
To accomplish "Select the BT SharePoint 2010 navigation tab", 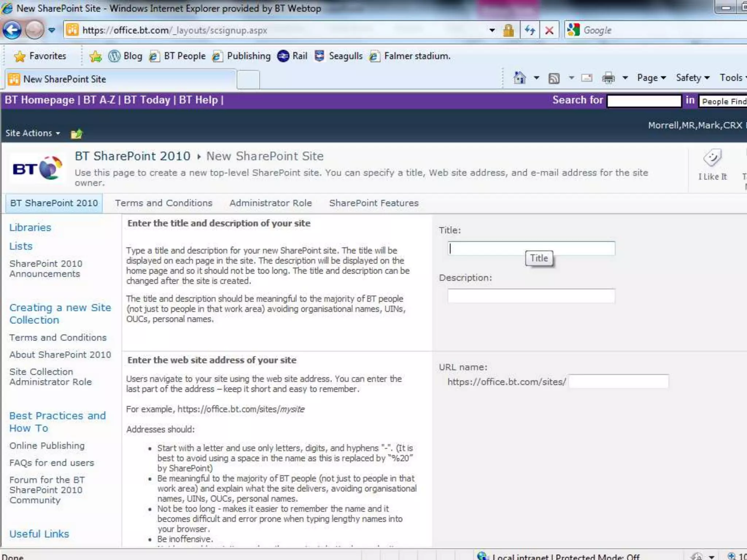I will click(x=54, y=203).
